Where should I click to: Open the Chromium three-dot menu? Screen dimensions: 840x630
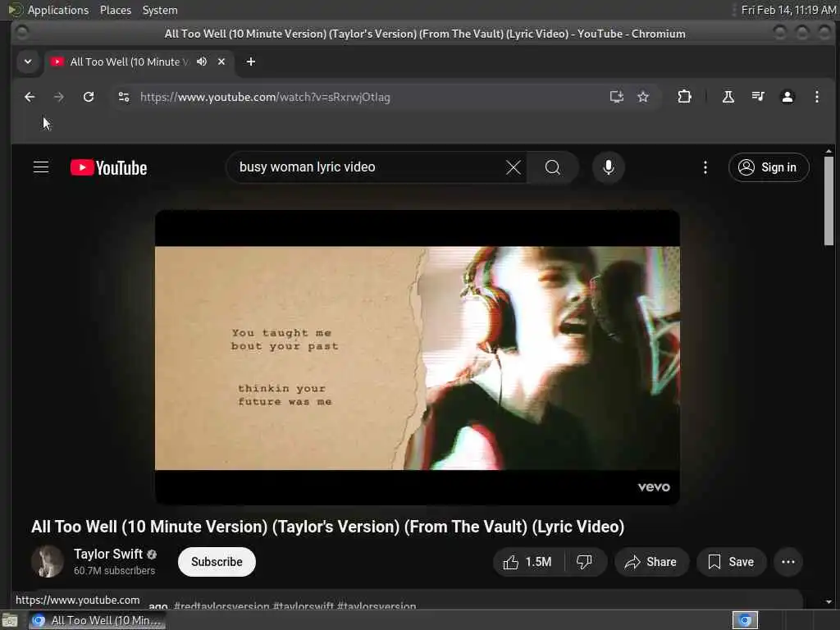tap(816, 97)
